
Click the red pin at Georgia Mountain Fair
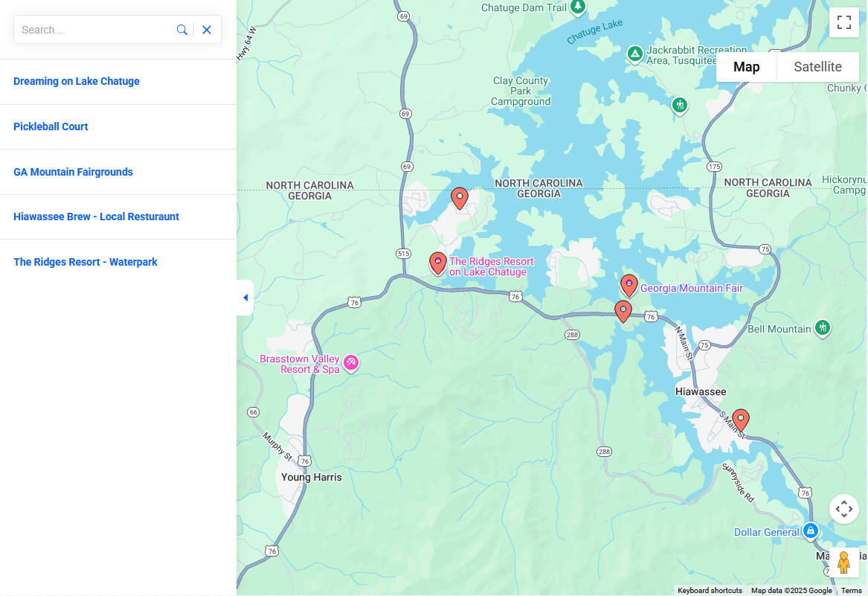[x=629, y=285]
